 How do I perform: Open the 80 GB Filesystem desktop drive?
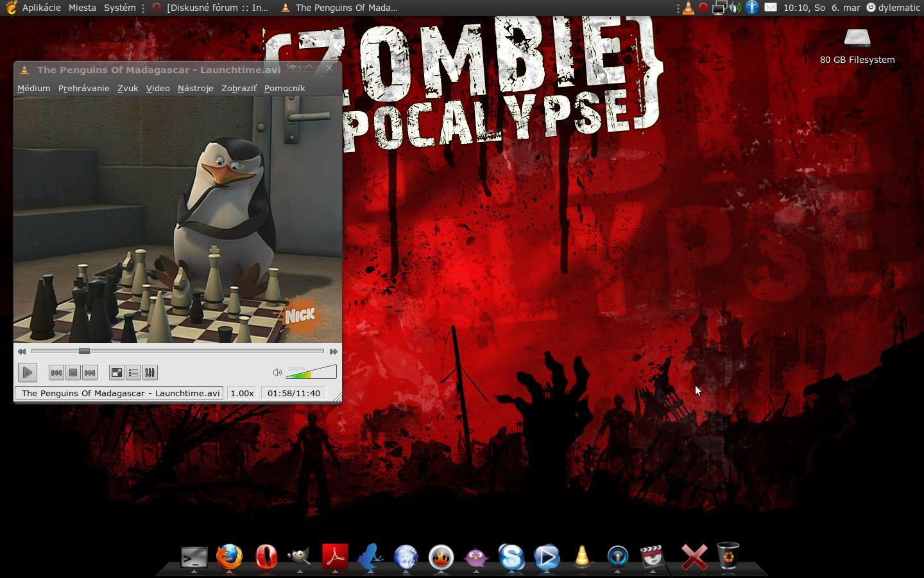[x=857, y=46]
